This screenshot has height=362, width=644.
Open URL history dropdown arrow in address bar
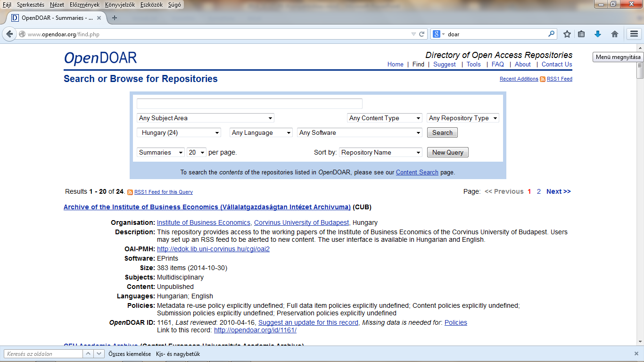[413, 34]
